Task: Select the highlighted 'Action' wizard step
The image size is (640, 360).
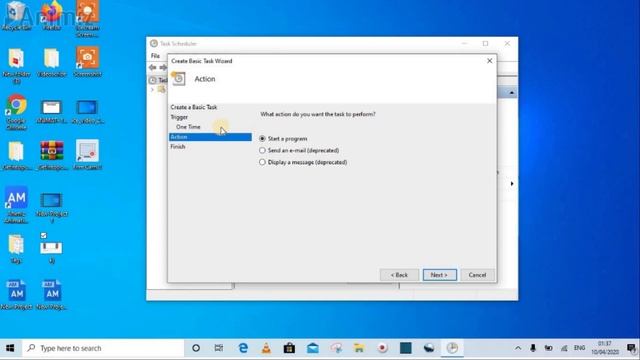Action: pyautogui.click(x=210, y=137)
